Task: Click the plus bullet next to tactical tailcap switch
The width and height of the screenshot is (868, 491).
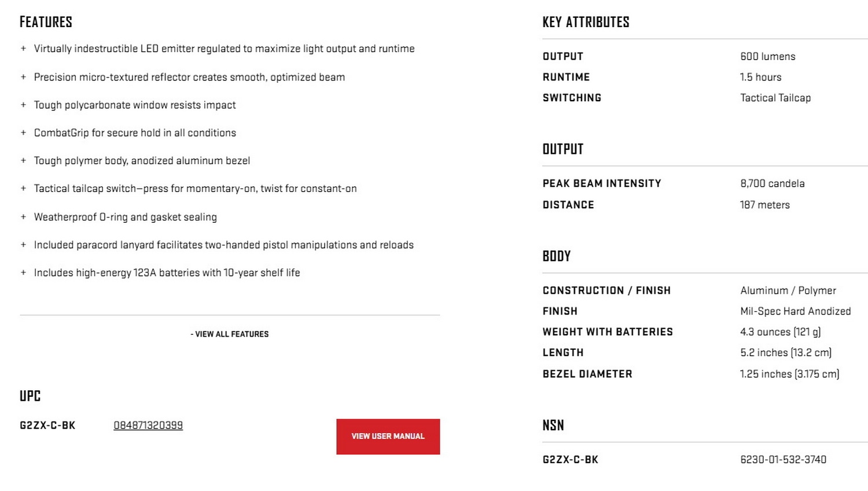Action: point(23,189)
